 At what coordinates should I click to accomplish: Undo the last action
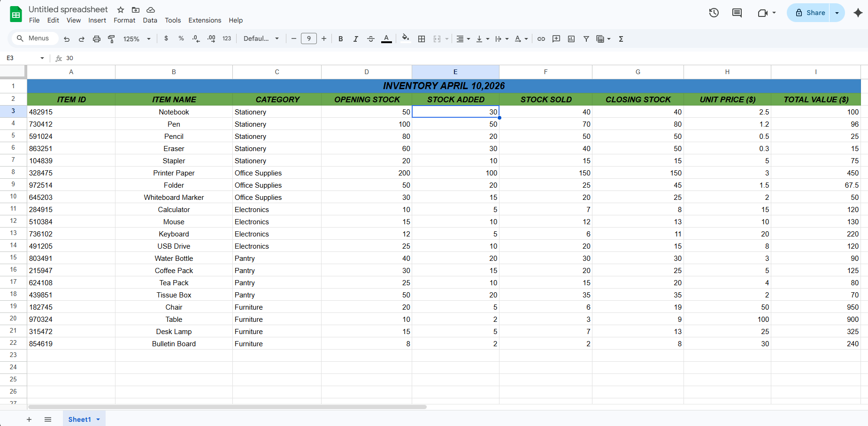coord(67,39)
